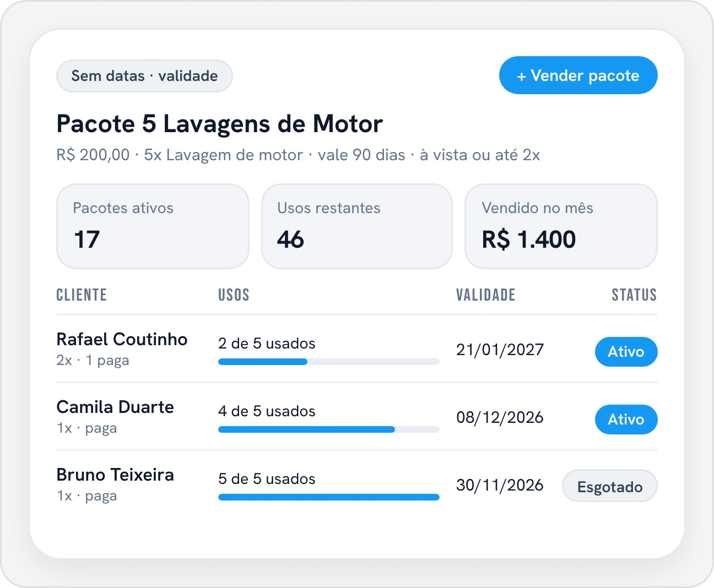Sort by the CLIENTE column header
The width and height of the screenshot is (714, 588).
82,295
